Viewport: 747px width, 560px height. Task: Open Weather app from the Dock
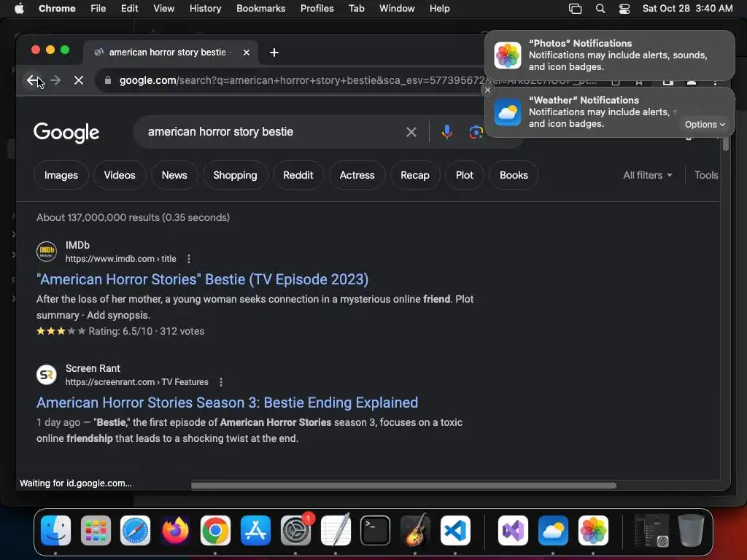(x=553, y=530)
